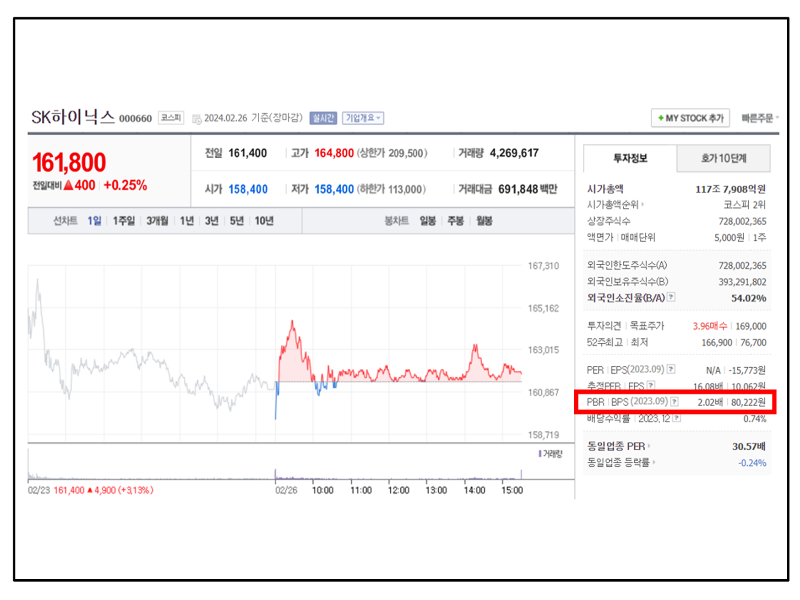The image size is (800, 600).
Task: Click the 투자의견 value 3.96매수
Action: tap(710, 326)
